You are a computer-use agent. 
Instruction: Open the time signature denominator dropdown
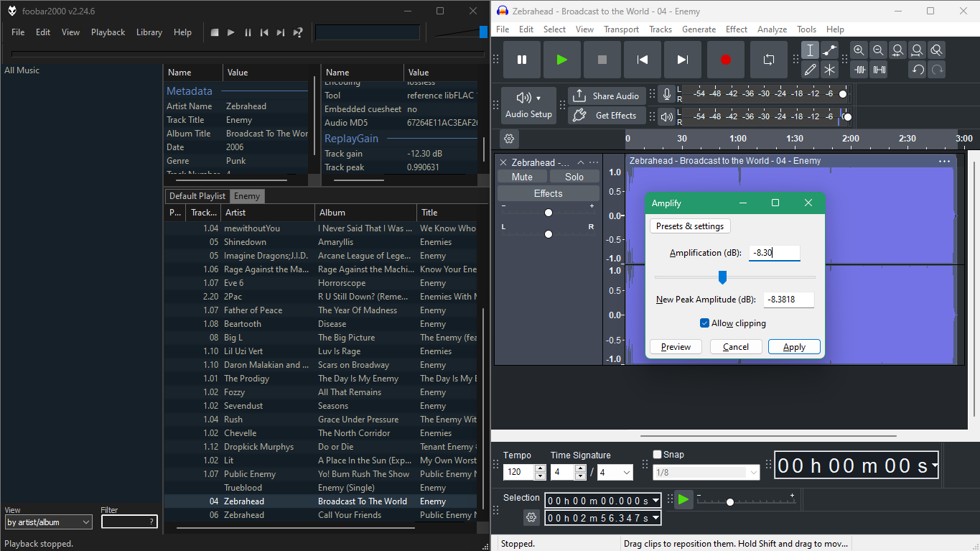pyautogui.click(x=615, y=472)
